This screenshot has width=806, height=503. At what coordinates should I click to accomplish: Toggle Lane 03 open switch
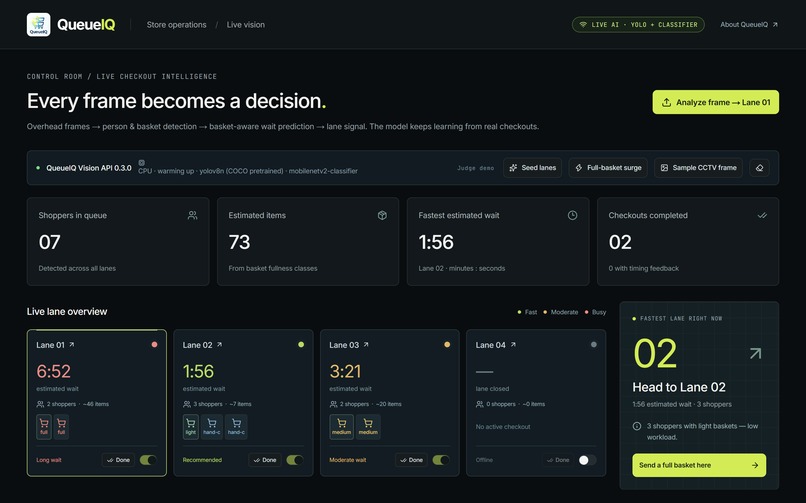[441, 460]
